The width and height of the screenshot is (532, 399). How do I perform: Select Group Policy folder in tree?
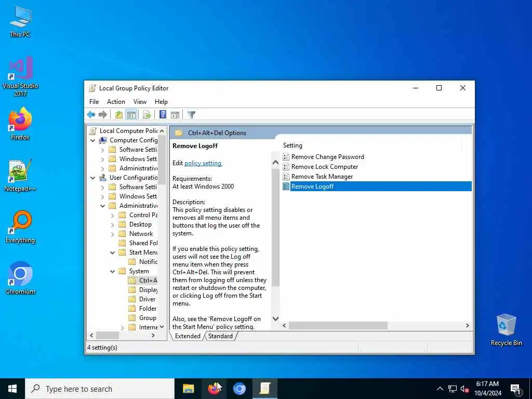147,318
